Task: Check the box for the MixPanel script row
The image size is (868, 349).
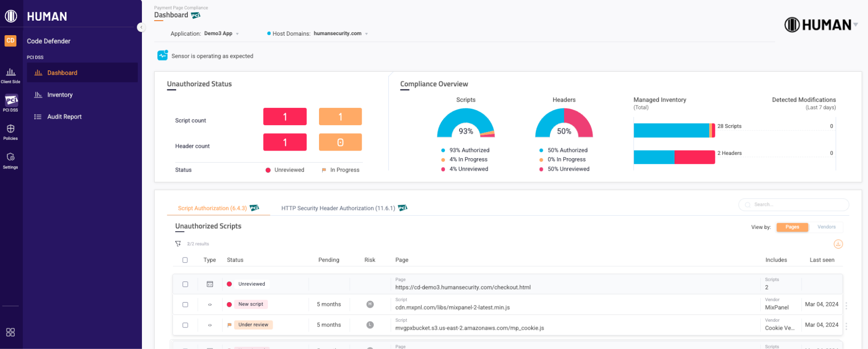Action: (185, 304)
